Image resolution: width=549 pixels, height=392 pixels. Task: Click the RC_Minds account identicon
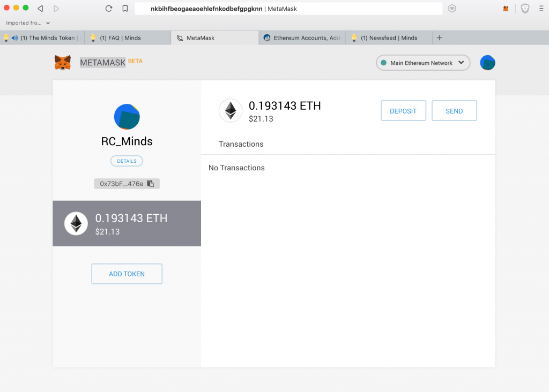[127, 116]
